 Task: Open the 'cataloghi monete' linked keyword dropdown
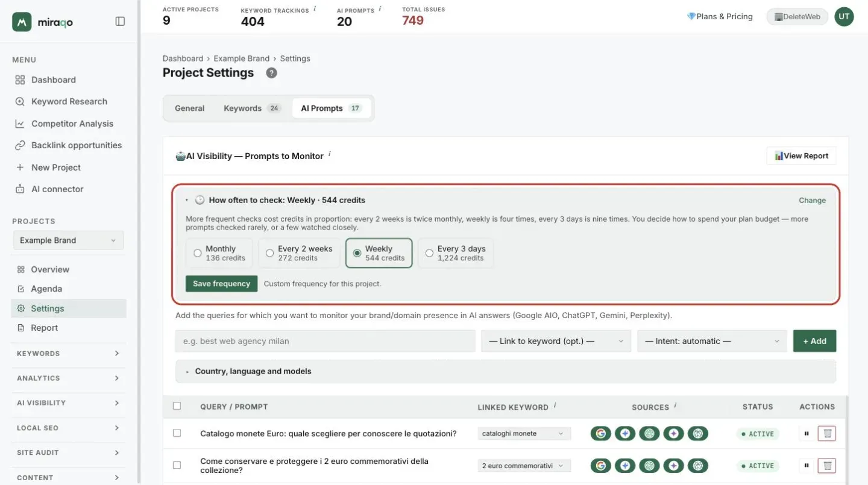(x=524, y=434)
